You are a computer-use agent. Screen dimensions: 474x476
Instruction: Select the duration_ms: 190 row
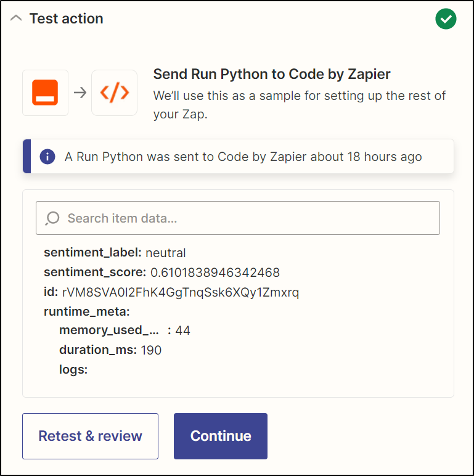pyautogui.click(x=110, y=350)
